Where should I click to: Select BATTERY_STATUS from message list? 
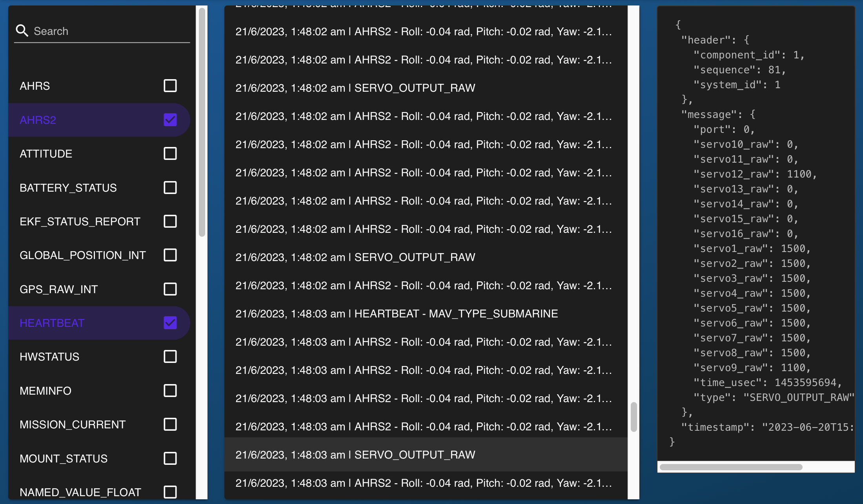(171, 187)
